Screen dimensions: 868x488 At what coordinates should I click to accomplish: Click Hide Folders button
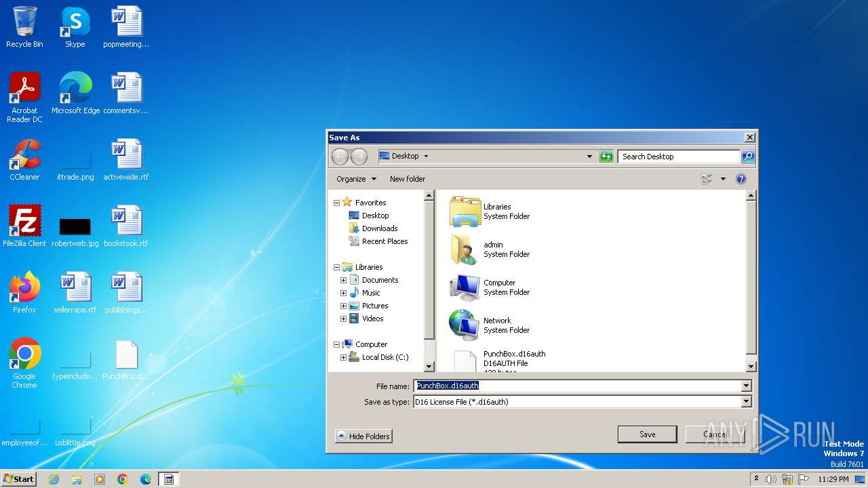coord(363,436)
